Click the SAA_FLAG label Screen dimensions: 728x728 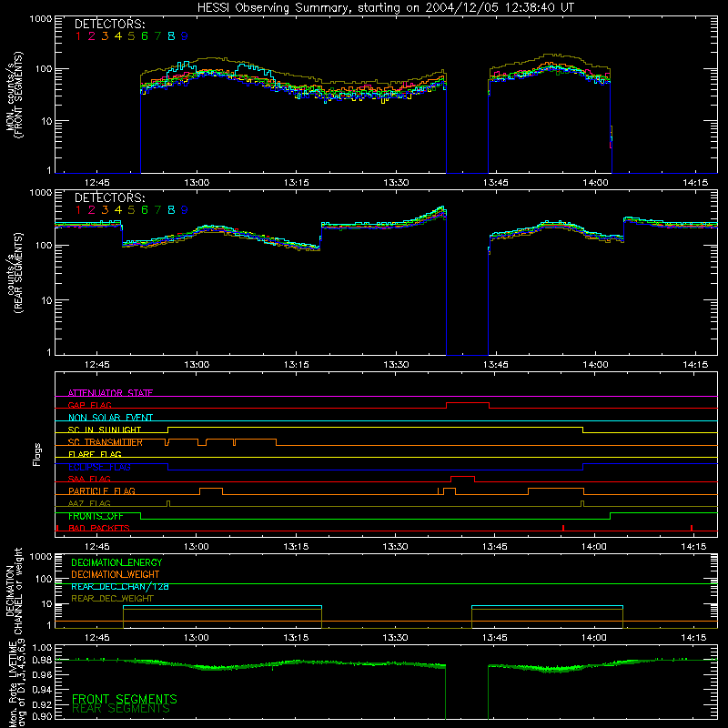click(x=89, y=479)
